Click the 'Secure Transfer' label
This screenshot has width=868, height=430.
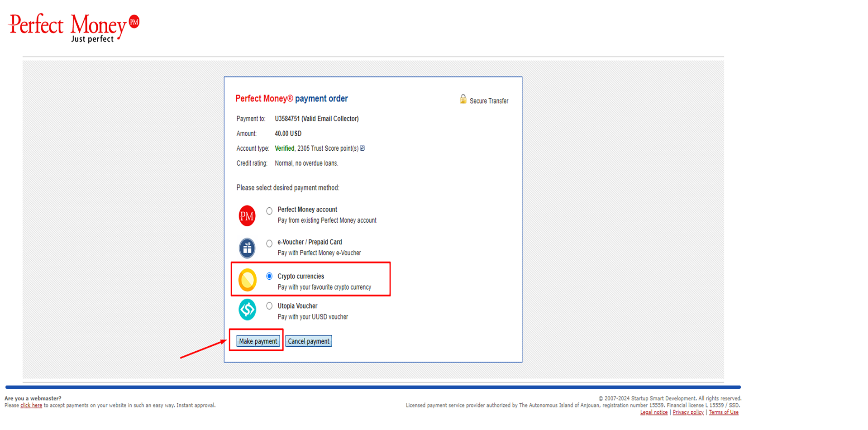coord(489,101)
